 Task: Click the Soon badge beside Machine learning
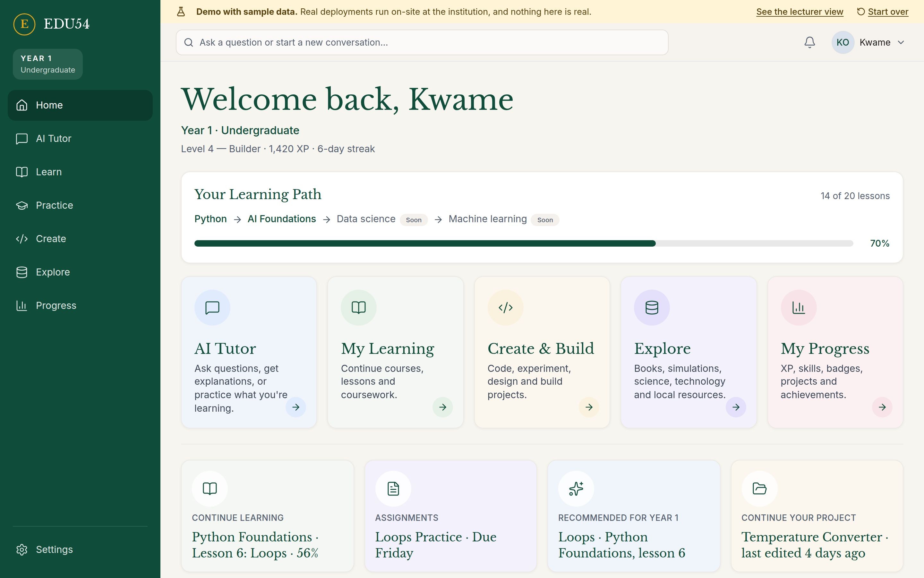(x=545, y=220)
